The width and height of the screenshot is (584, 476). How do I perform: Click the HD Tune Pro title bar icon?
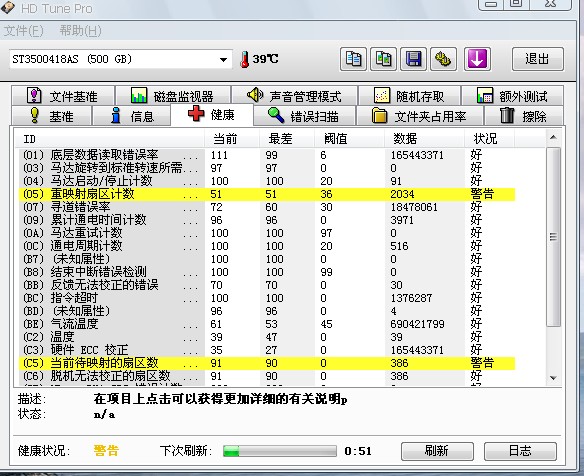tap(7, 7)
